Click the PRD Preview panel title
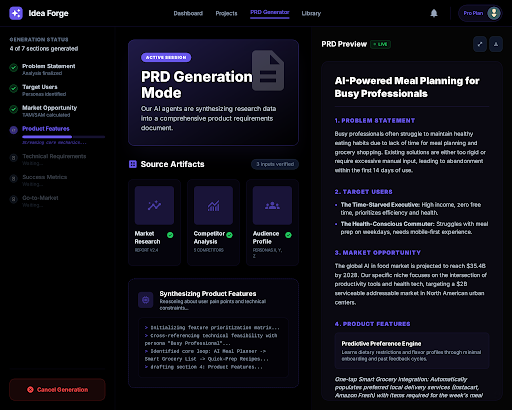Viewport: 512px width, 410px height. coord(344,44)
